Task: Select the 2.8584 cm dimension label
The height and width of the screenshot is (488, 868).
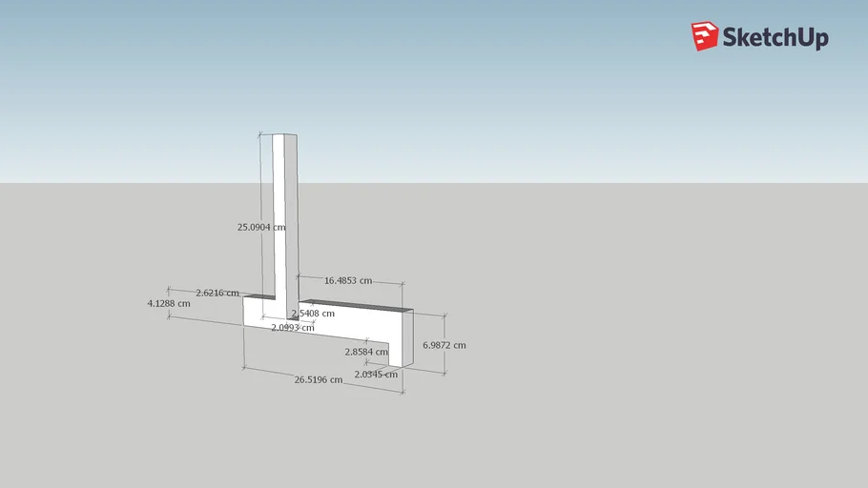Action: [x=366, y=352]
